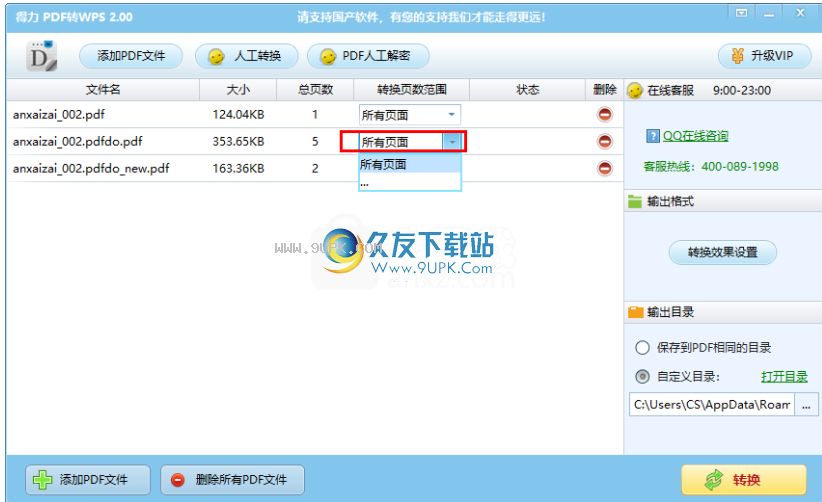822x502 pixels.
Task: Click bottom 添加PDF文件 button
Action: 88,479
